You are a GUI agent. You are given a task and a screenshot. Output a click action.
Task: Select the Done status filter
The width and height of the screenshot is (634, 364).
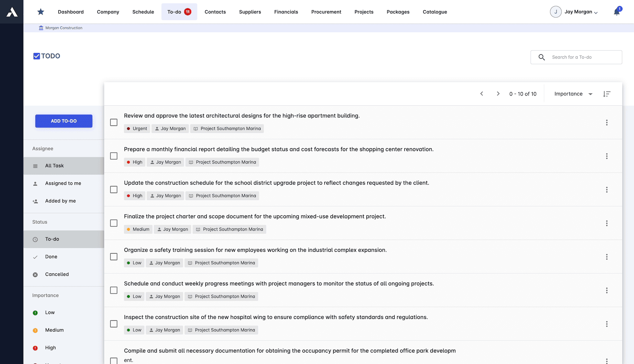[51, 256]
